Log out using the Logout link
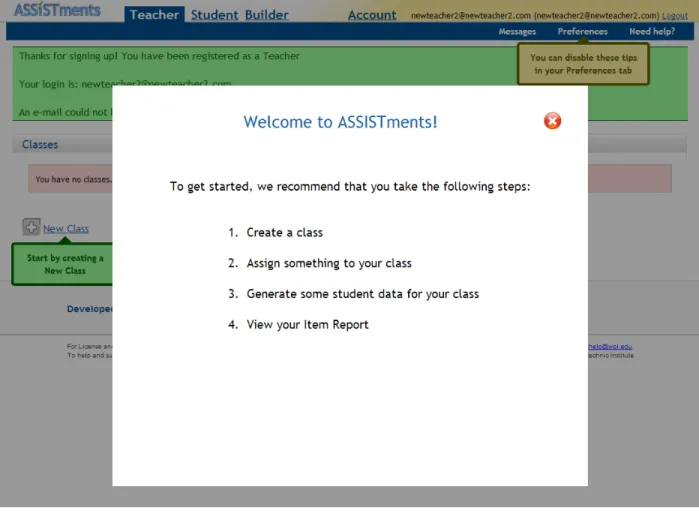This screenshot has height=514, width=699. click(674, 16)
